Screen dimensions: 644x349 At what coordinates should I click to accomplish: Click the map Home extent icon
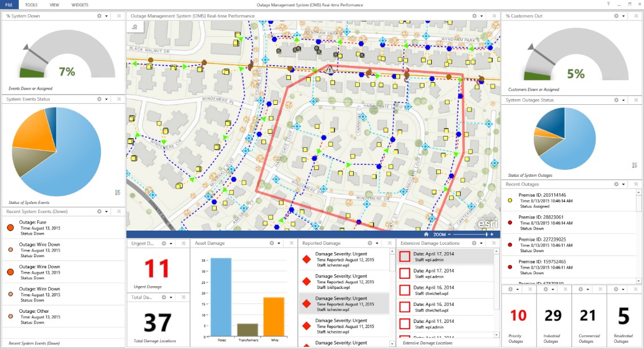click(426, 234)
